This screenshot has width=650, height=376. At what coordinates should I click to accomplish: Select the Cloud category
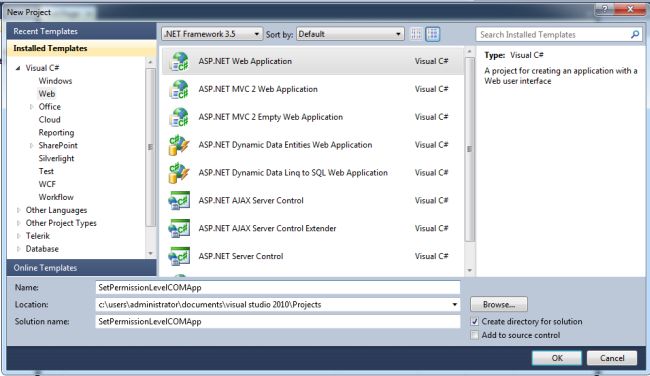point(49,119)
